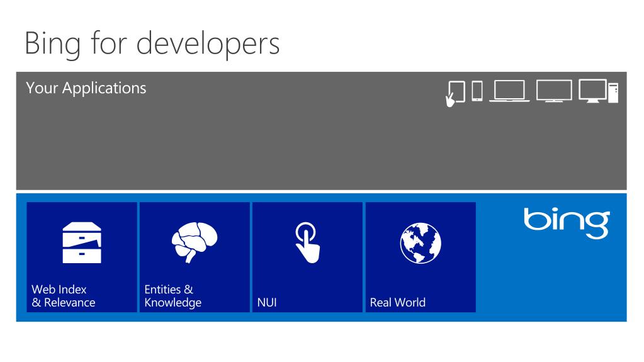Viewport: 644px width, 362px height.
Task: Click the widescreen TV monitor icon
Action: (554, 91)
